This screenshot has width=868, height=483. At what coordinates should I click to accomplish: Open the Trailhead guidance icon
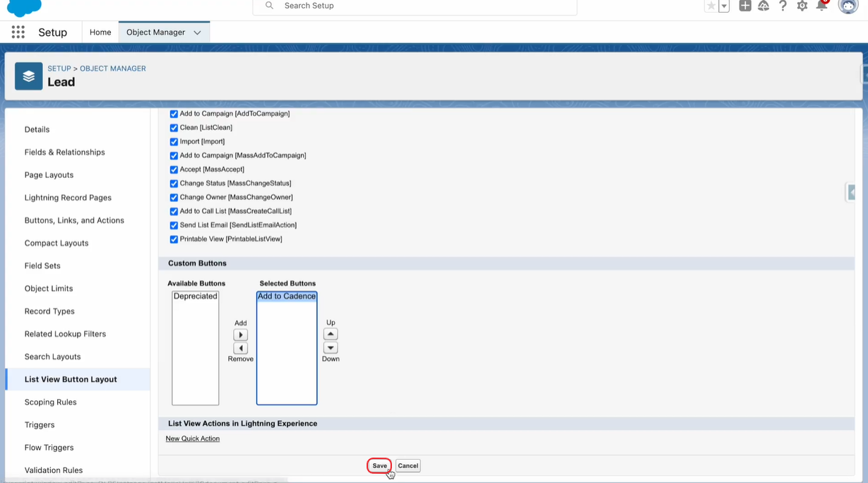coord(763,6)
